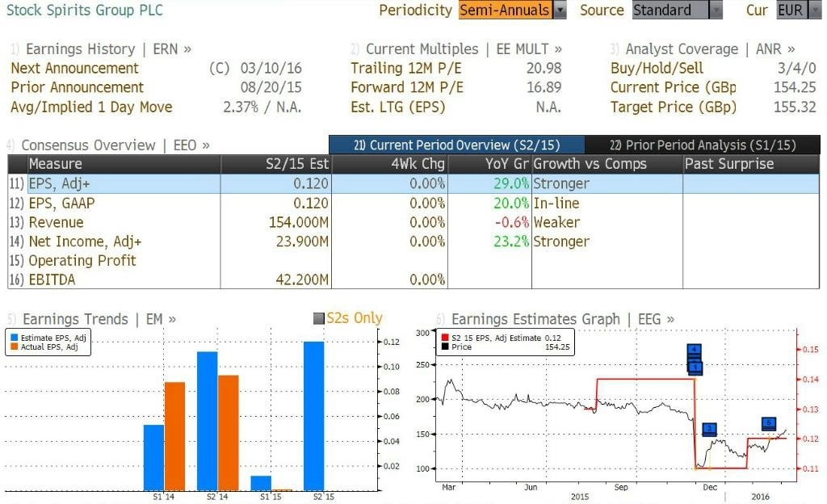The height and width of the screenshot is (504, 827).
Task: Select the EBITDA measure row
Action: [413, 279]
